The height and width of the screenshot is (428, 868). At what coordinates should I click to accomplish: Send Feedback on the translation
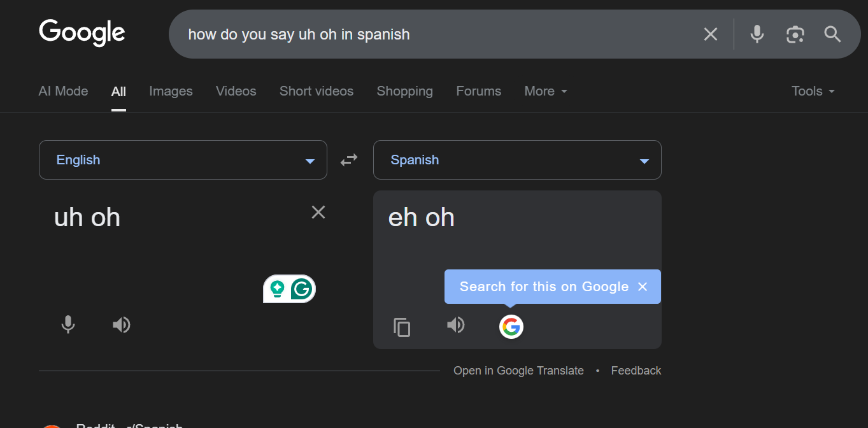coord(636,371)
